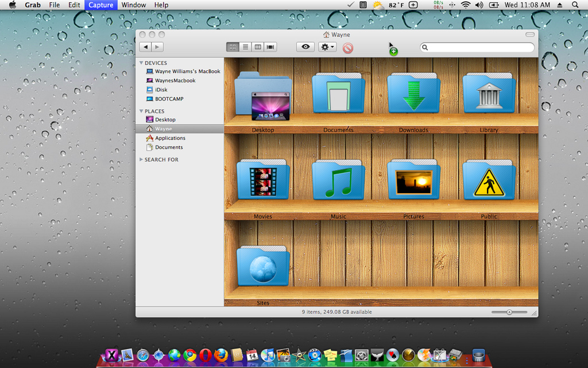
Task: Open the Documents folder on the shelf
Action: click(338, 93)
